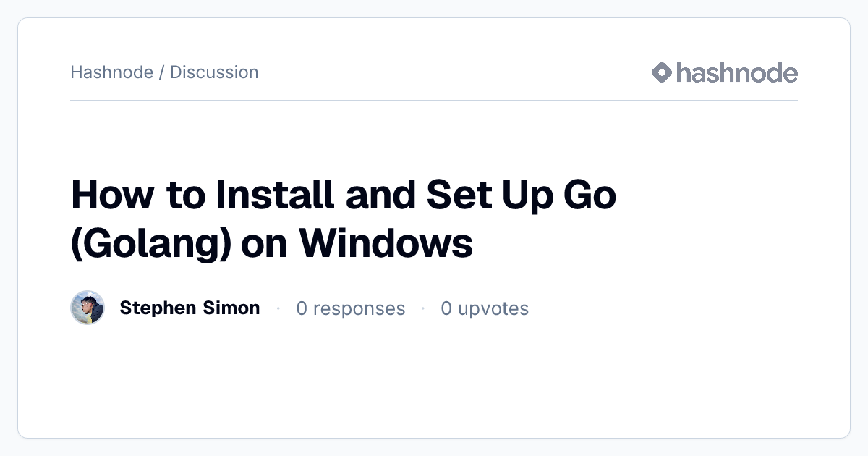Click the dot between author name and responses

[x=278, y=308]
